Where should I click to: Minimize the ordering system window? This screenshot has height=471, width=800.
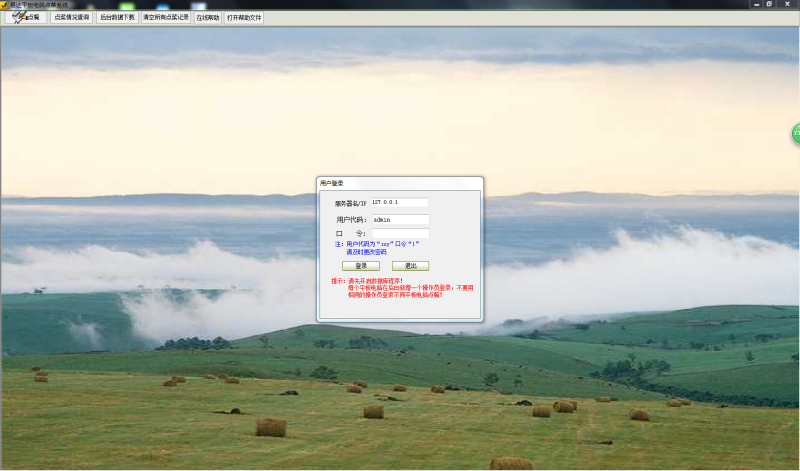tap(756, 4)
